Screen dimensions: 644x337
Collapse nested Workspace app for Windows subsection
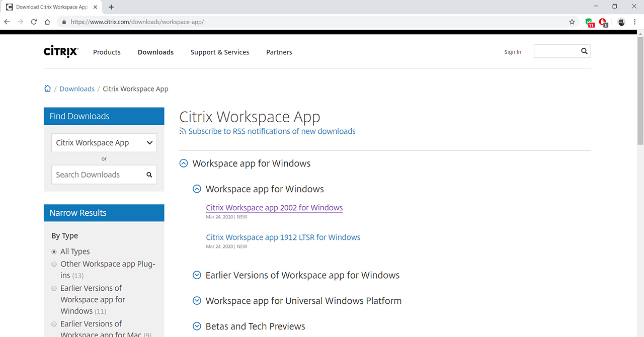coord(197,189)
